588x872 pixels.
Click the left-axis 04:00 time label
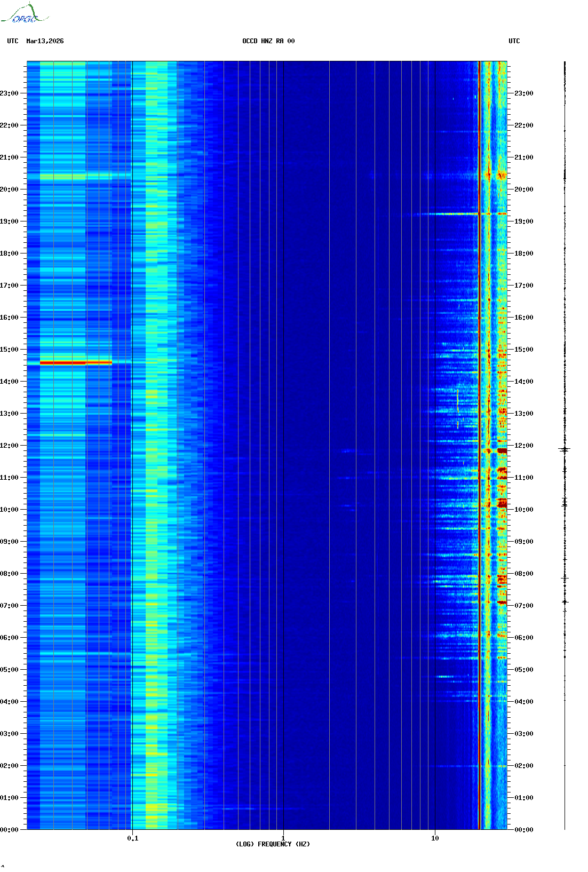point(9,702)
